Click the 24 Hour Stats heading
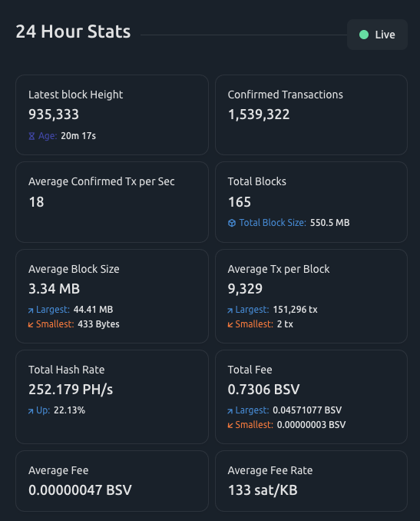The width and height of the screenshot is (420, 521). (73, 32)
